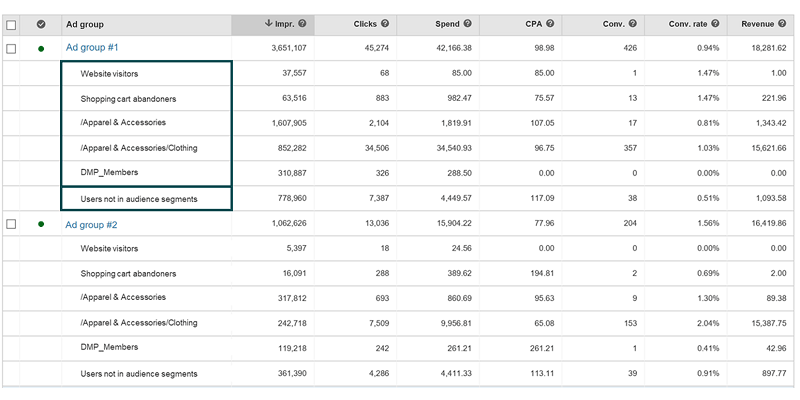The height and width of the screenshot is (400, 800).
Task: Toggle the select-all checkbox in header
Action: click(x=11, y=24)
